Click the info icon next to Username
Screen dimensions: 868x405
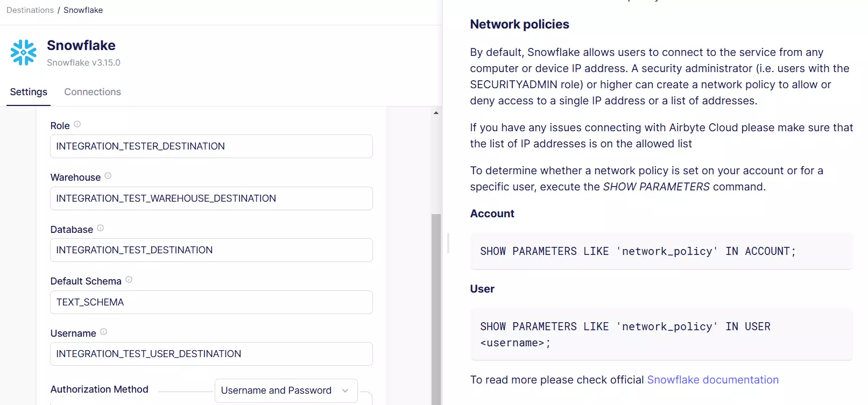click(104, 332)
